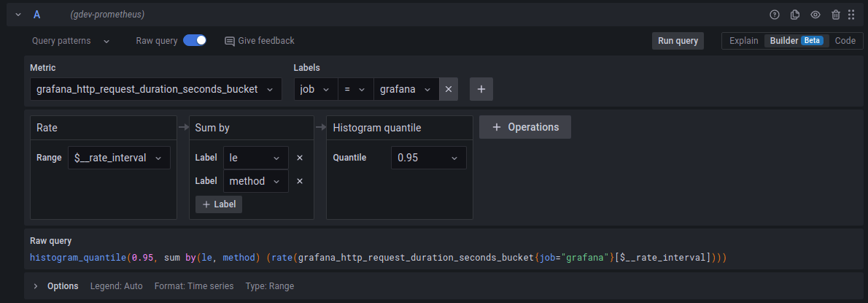Viewport: 868px width, 303px height.
Task: Click the Rate operation header
Action: pos(104,128)
